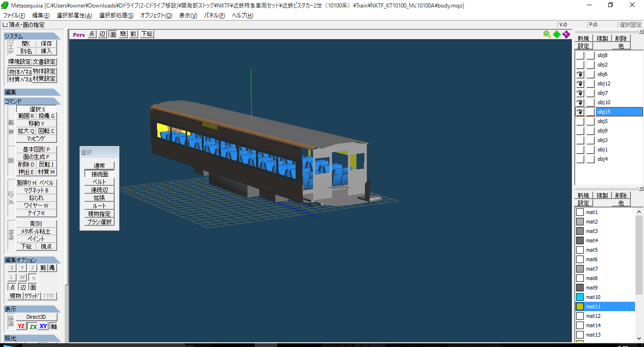Select the 押出 E extrude command

click(26, 172)
